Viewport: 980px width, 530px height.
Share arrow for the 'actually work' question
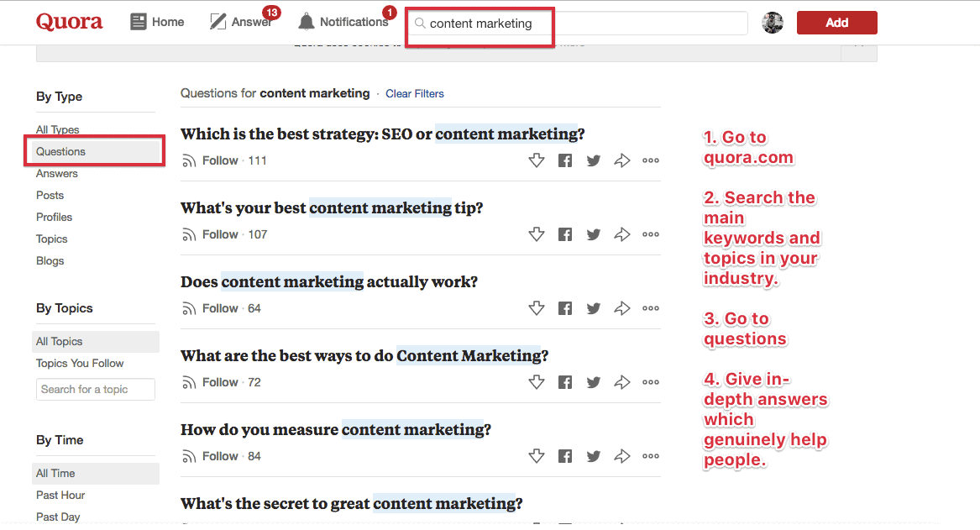click(x=622, y=308)
